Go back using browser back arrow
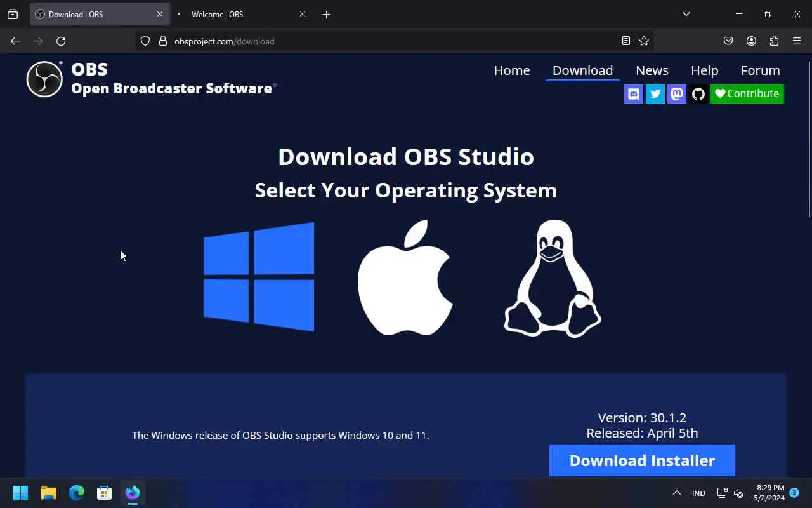812x508 pixels. click(x=15, y=41)
